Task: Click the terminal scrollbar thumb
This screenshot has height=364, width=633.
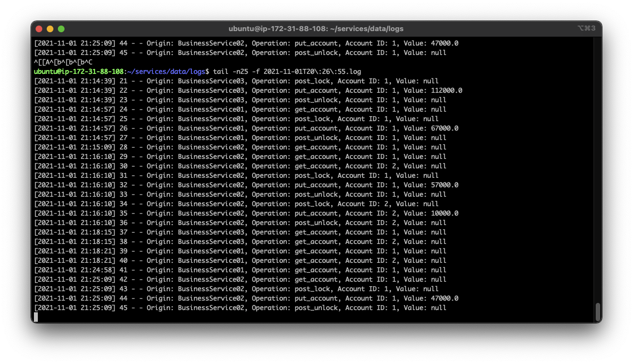Action: [598, 312]
